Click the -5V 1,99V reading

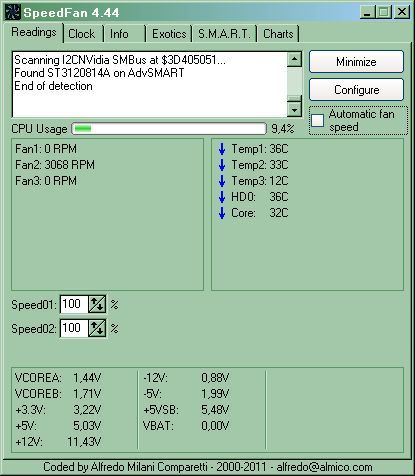click(x=186, y=394)
